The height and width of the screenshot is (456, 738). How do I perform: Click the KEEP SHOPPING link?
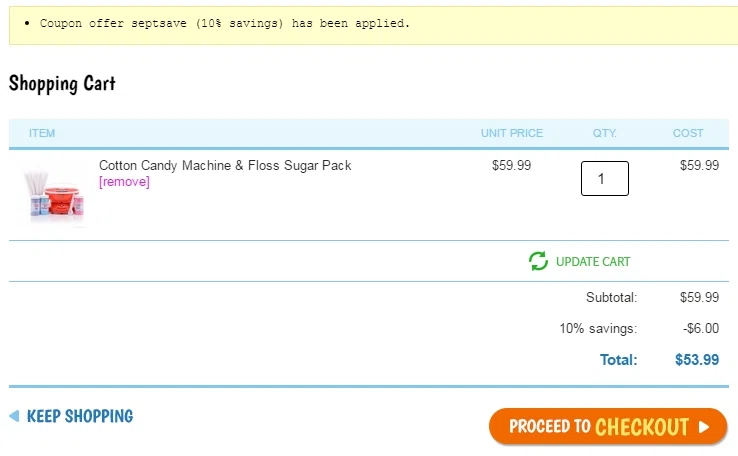80,416
